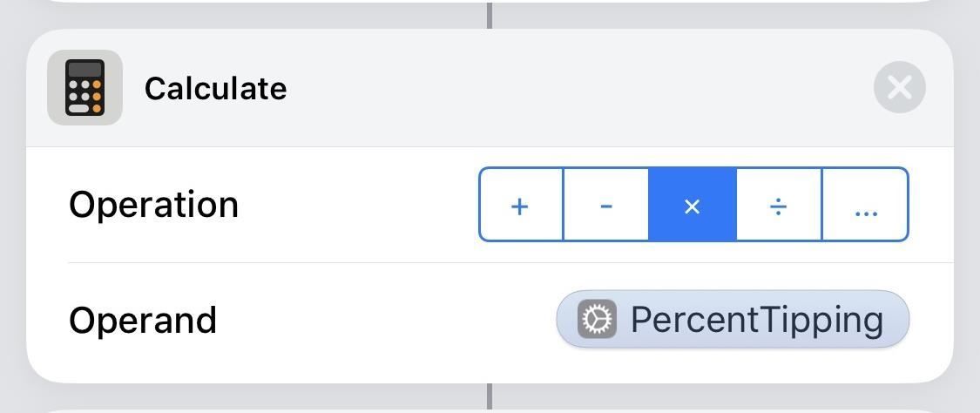980x413 pixels.
Task: Select the plus (+) operation
Action: [520, 206]
